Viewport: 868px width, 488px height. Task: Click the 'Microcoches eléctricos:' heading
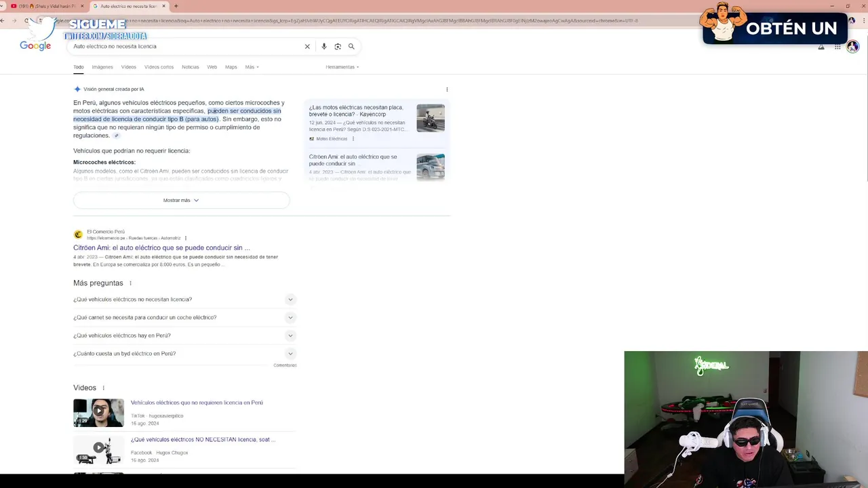(104, 163)
